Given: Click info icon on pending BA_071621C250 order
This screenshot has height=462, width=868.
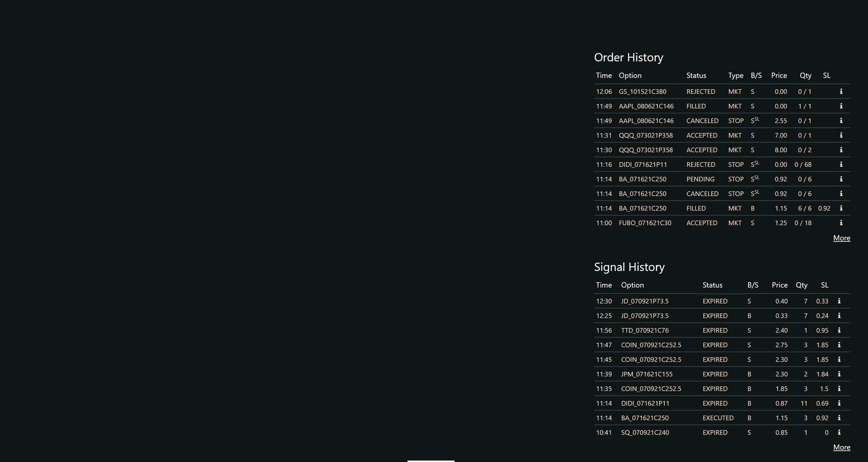Looking at the screenshot, I should tap(841, 179).
